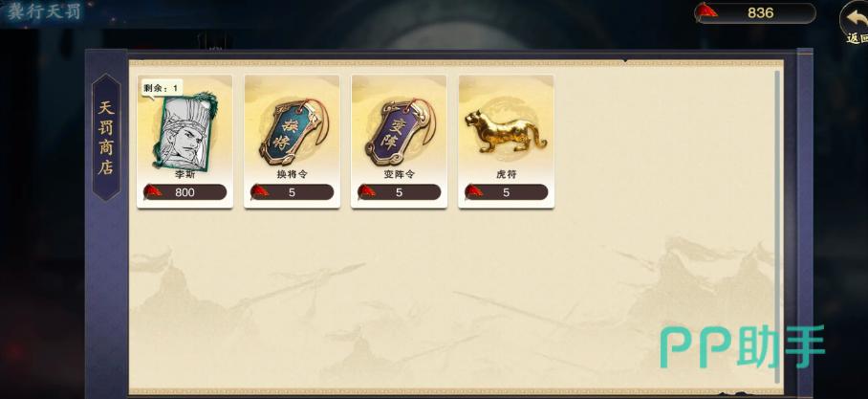Open the 836 currency balance bar
868x399 pixels.
[x=755, y=12]
